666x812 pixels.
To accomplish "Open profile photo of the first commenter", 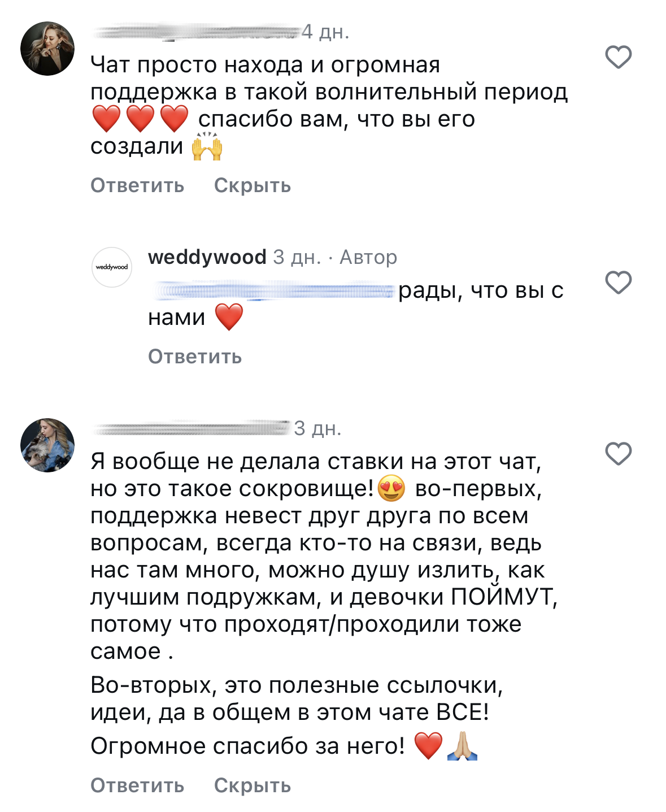I will pos(47,49).
